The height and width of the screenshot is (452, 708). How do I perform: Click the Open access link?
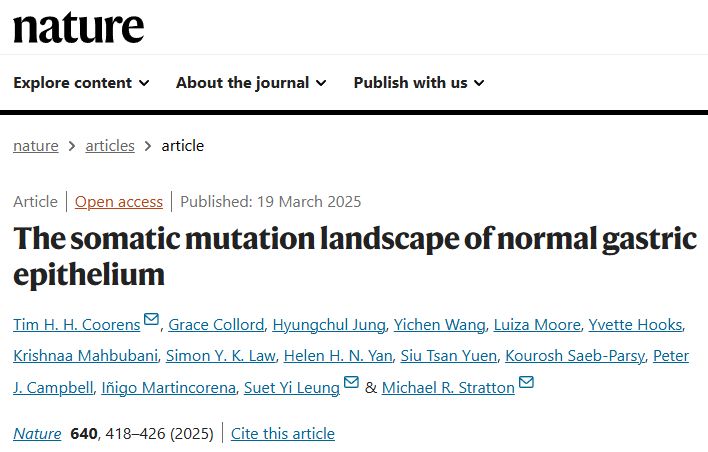tap(119, 201)
